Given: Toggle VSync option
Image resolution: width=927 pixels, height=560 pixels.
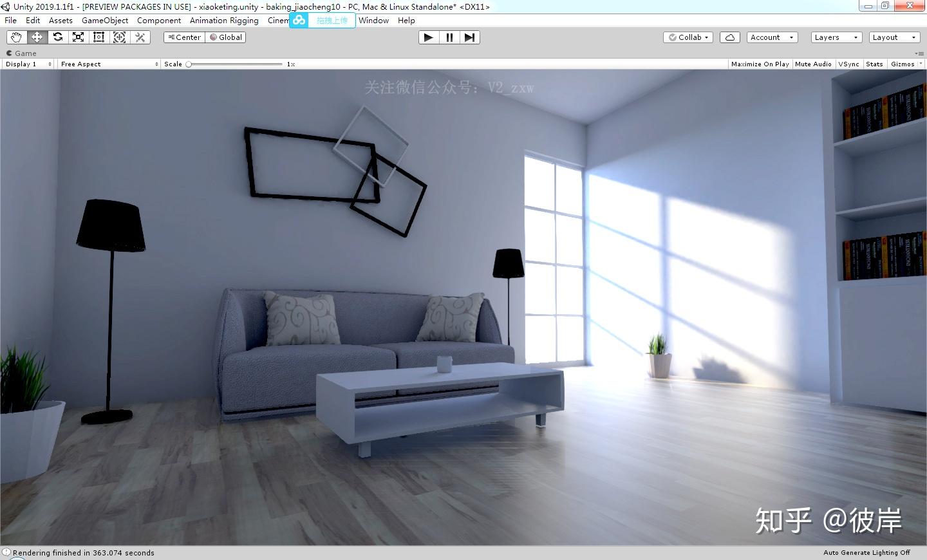Looking at the screenshot, I should (848, 64).
